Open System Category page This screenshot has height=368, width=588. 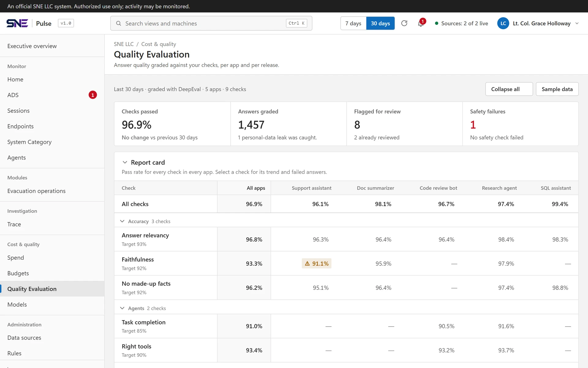point(52,142)
